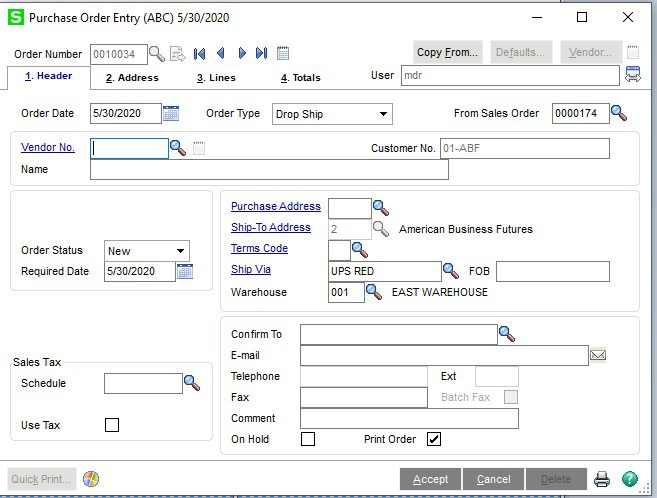Image resolution: width=657 pixels, height=498 pixels.
Task: Click into the Comment input field
Action: click(x=409, y=418)
